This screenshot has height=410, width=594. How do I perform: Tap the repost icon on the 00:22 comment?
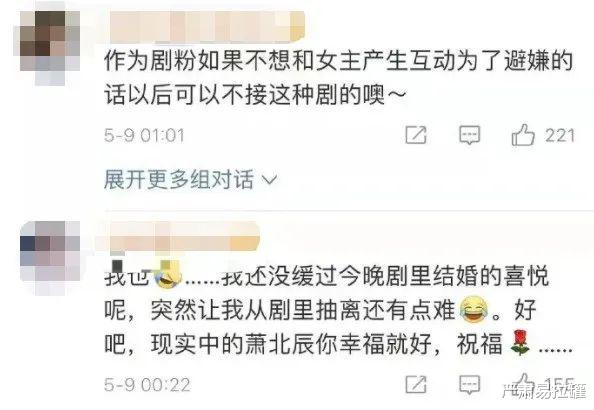pyautogui.click(x=416, y=384)
